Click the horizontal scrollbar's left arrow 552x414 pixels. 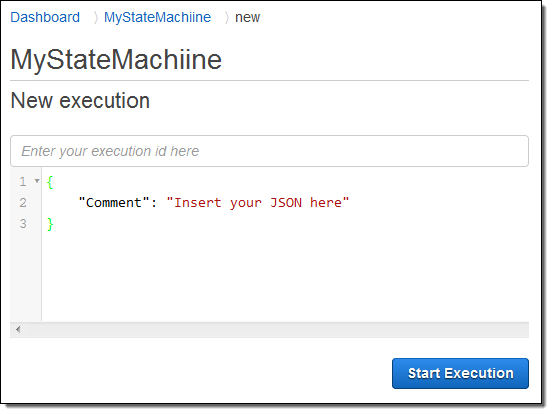[x=18, y=330]
